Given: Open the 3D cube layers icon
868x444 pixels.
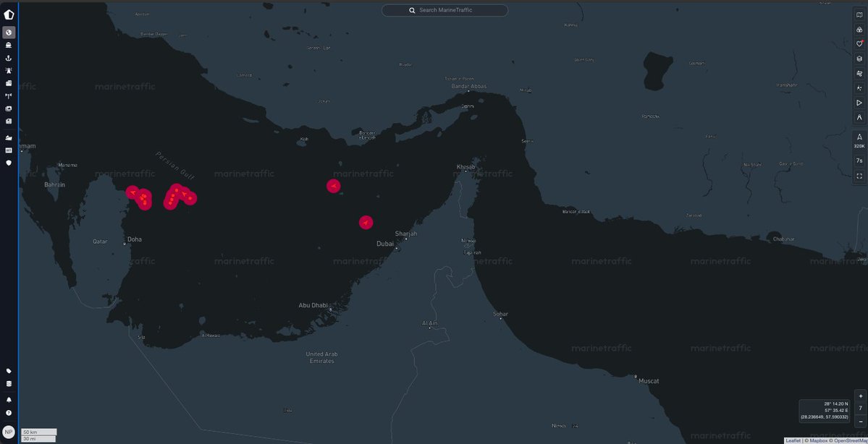Looking at the screenshot, I should coord(859,59).
